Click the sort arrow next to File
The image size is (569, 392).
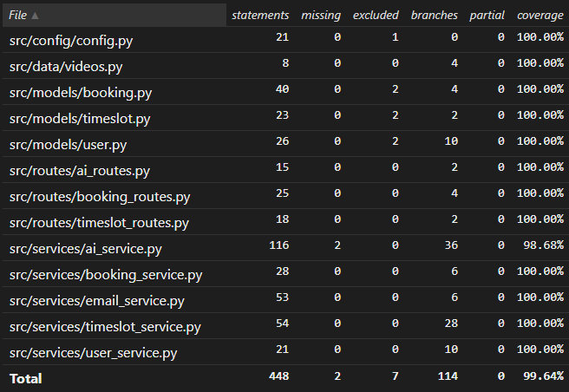[35, 16]
